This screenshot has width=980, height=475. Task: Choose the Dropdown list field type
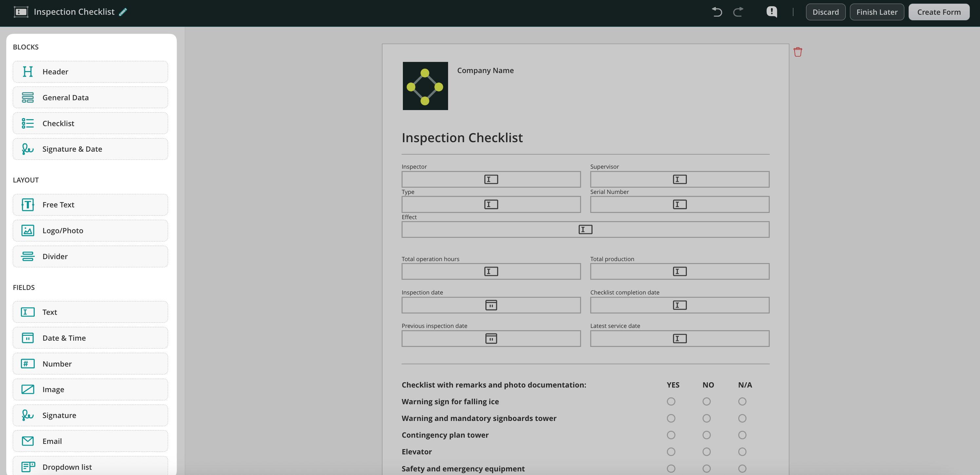pos(90,466)
